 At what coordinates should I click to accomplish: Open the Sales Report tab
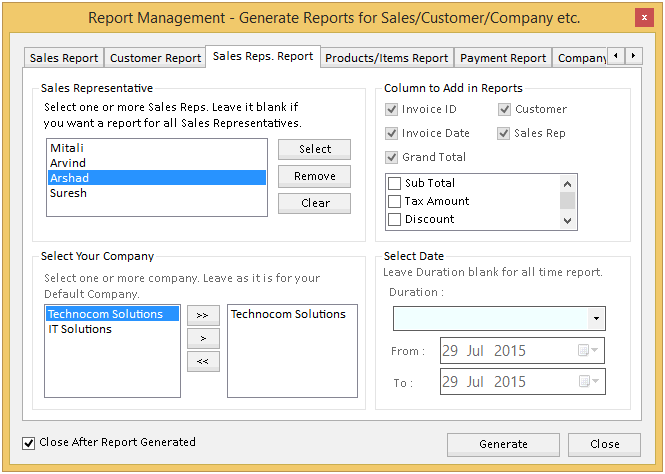(64, 58)
